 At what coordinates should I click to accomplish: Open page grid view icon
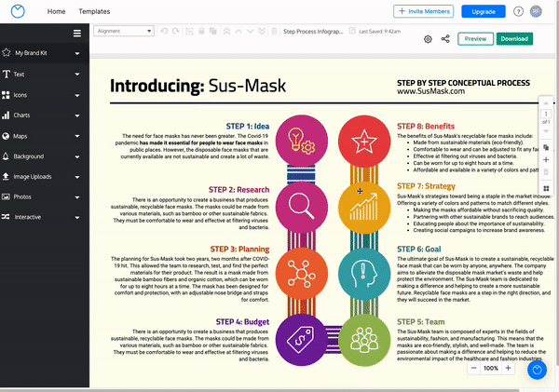546,188
